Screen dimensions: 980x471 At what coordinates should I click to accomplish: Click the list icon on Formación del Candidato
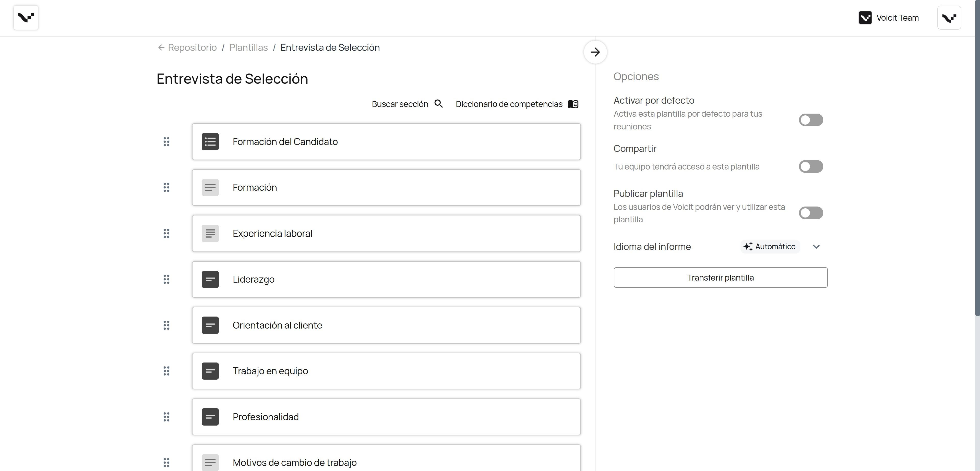pyautogui.click(x=210, y=141)
